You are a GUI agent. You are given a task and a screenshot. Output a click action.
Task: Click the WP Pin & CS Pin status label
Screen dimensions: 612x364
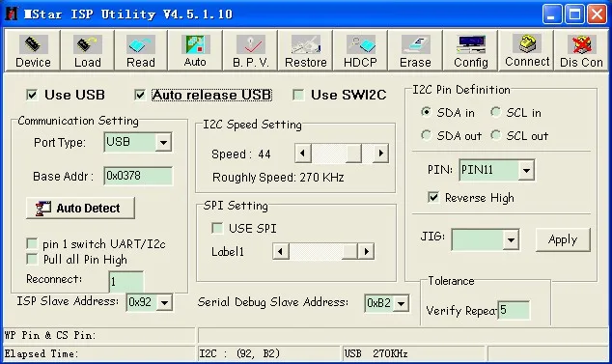[49, 335]
